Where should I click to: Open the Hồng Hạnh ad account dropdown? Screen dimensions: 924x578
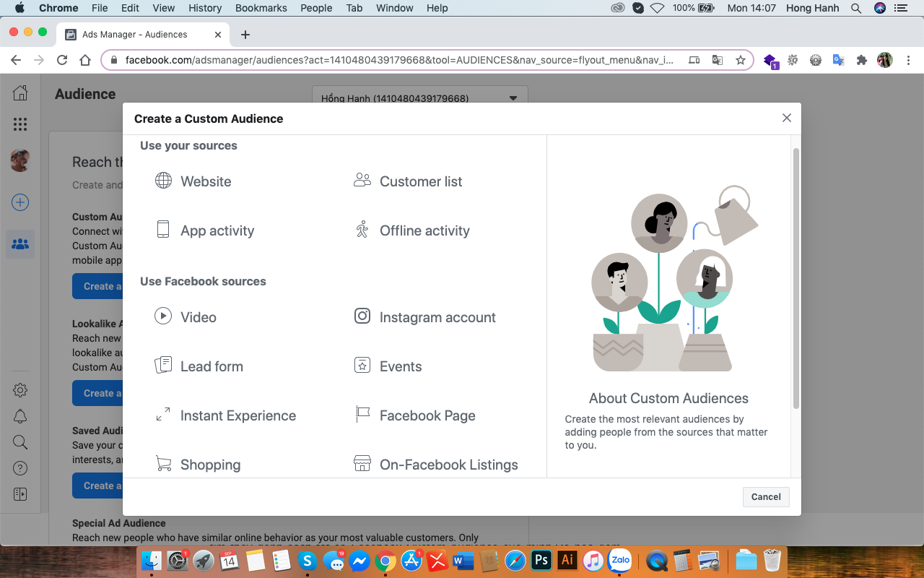pos(419,98)
